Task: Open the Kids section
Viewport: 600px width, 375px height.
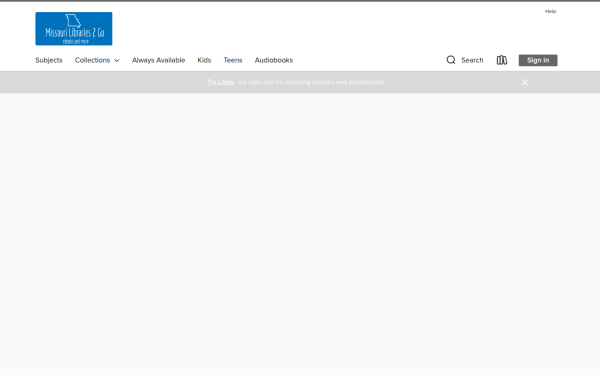Action: tap(204, 60)
